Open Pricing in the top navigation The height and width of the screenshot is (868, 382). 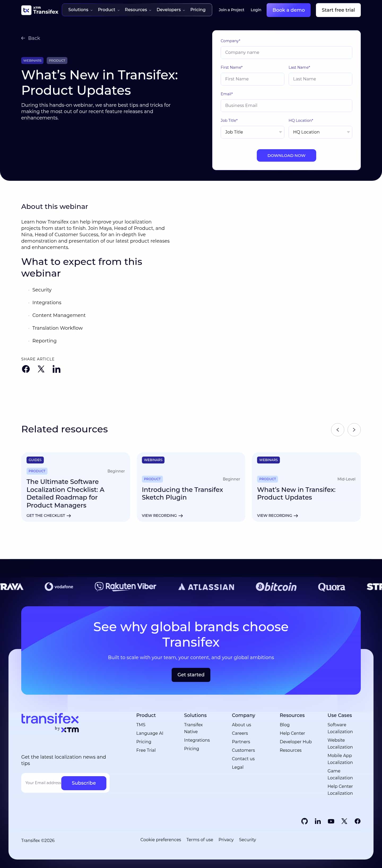tap(198, 10)
